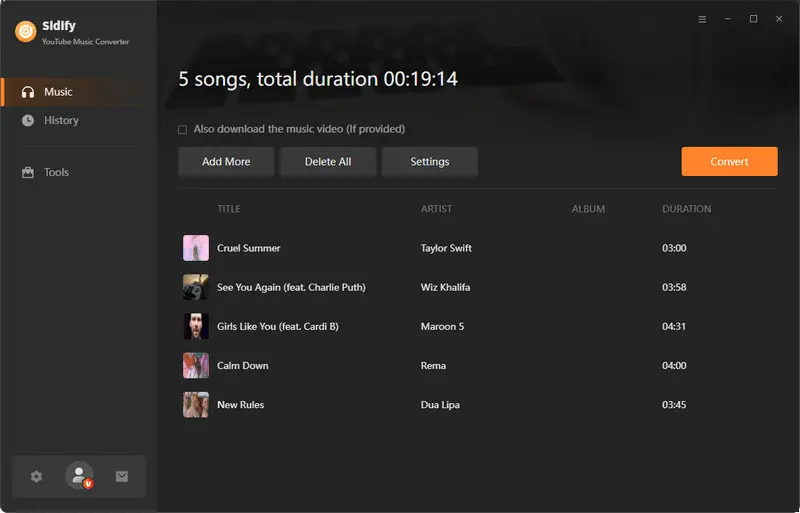Click the 04:31 duration value
This screenshot has height=513, width=800.
coord(674,327)
